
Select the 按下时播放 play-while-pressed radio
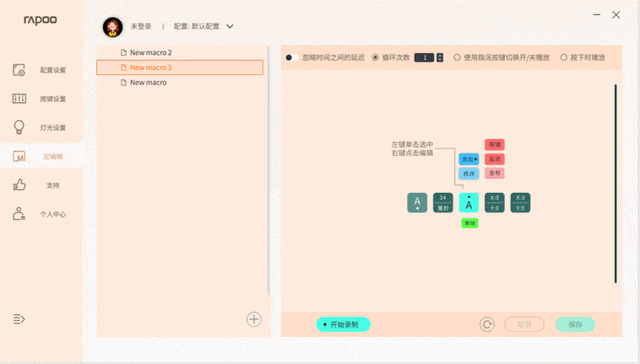tap(564, 58)
